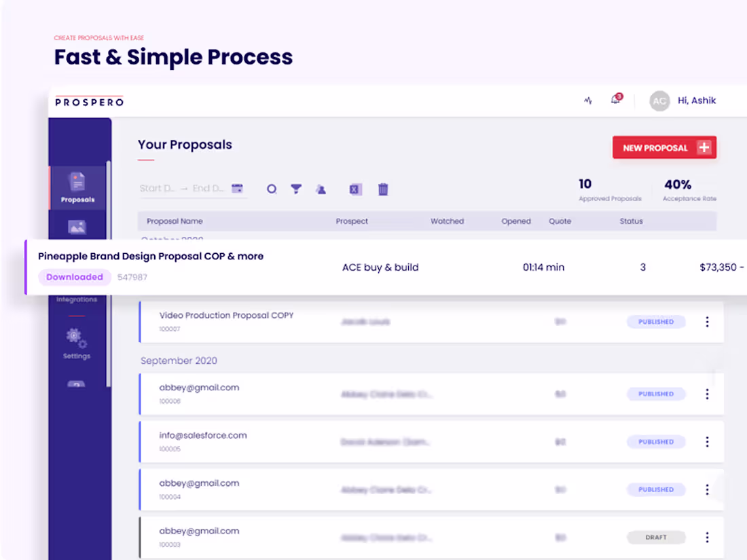Open options menu for the DRAFT proposal row
Image resolution: width=747 pixels, height=560 pixels.
pyautogui.click(x=707, y=537)
